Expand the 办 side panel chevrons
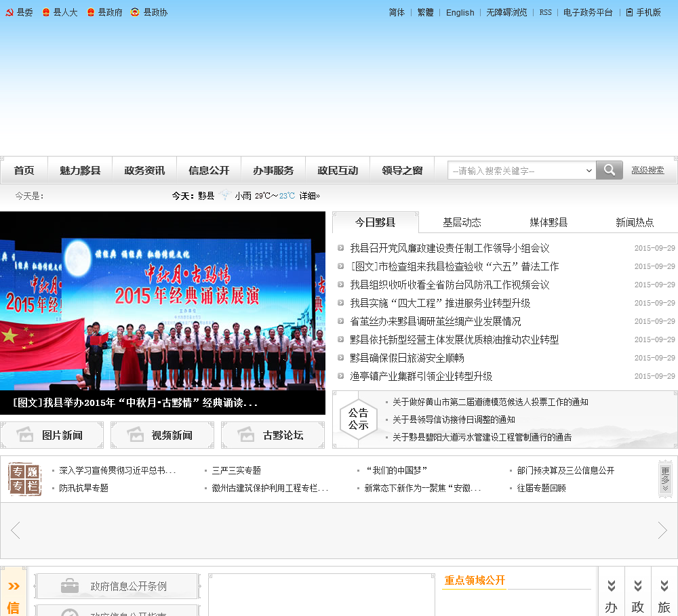The image size is (678, 616). (612, 586)
